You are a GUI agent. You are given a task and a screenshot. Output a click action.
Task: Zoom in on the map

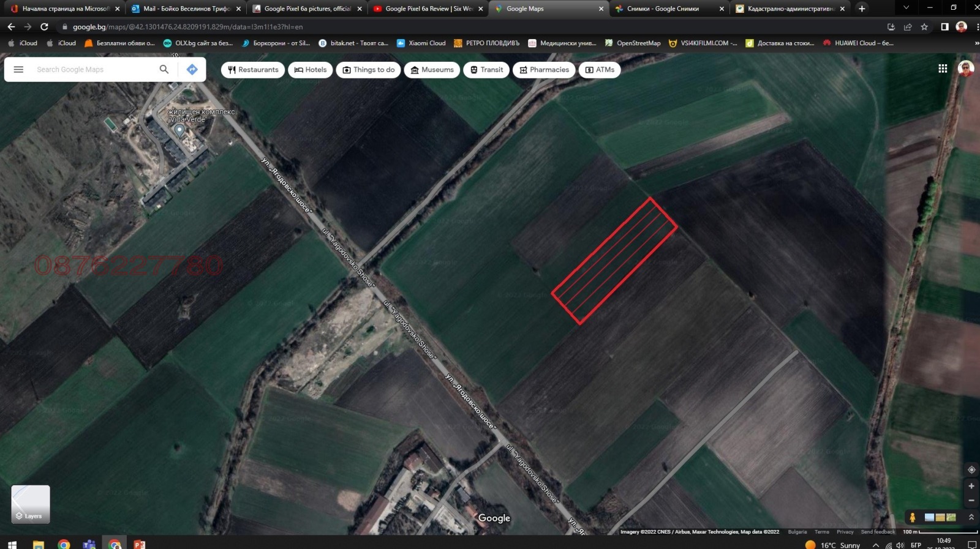pos(971,486)
